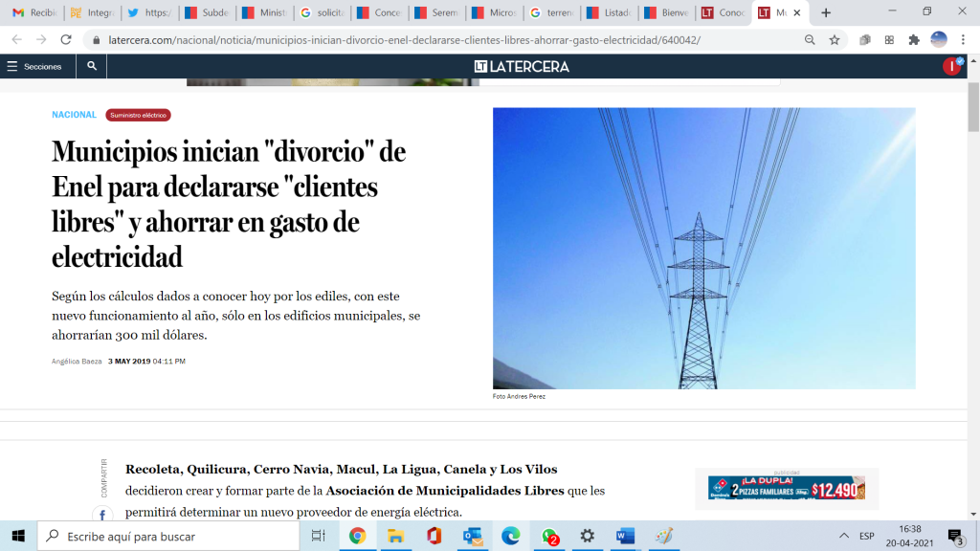This screenshot has width=980, height=551.
Task: View the power pylon article photo
Action: (703, 248)
